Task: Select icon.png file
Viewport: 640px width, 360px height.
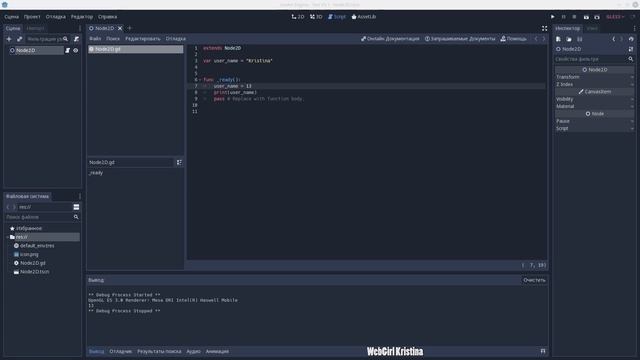Action: coord(29,254)
